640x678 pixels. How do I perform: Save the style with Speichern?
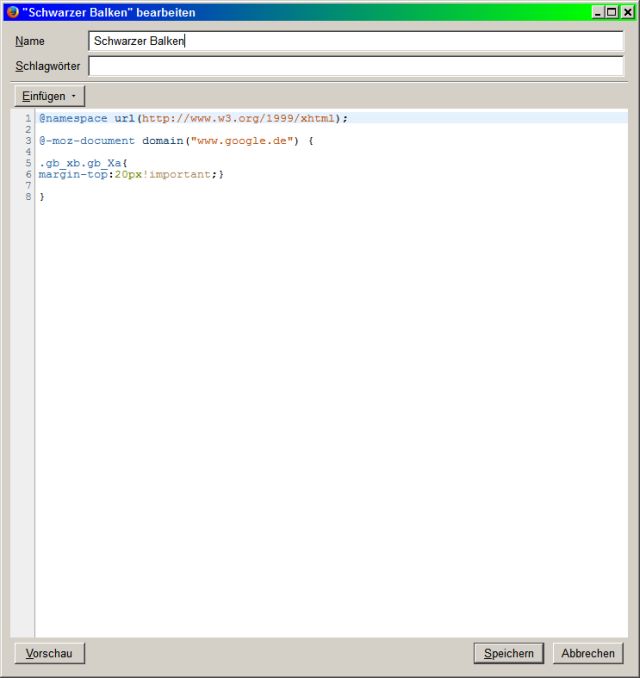508,653
